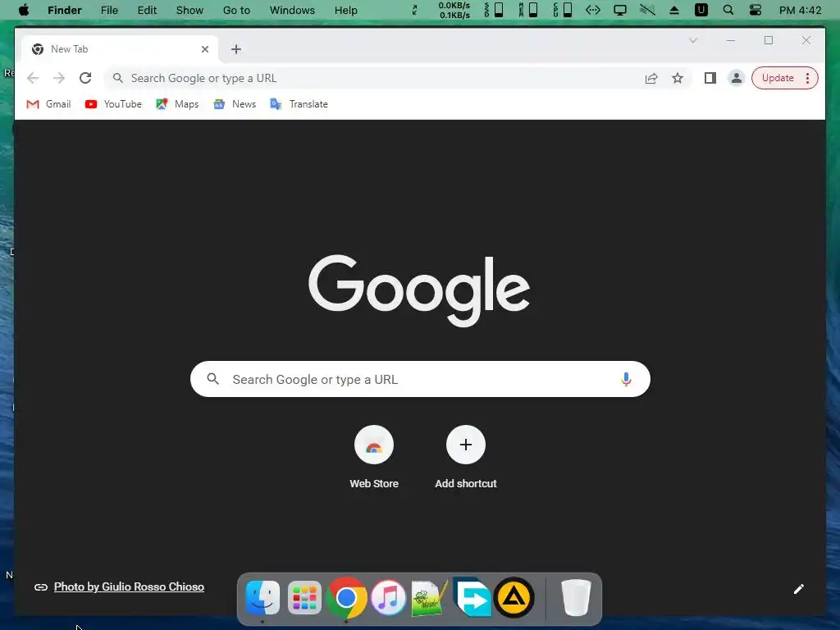The width and height of the screenshot is (840, 630).
Task: Click the forward navigation arrow in Chrome
Action: [x=59, y=78]
